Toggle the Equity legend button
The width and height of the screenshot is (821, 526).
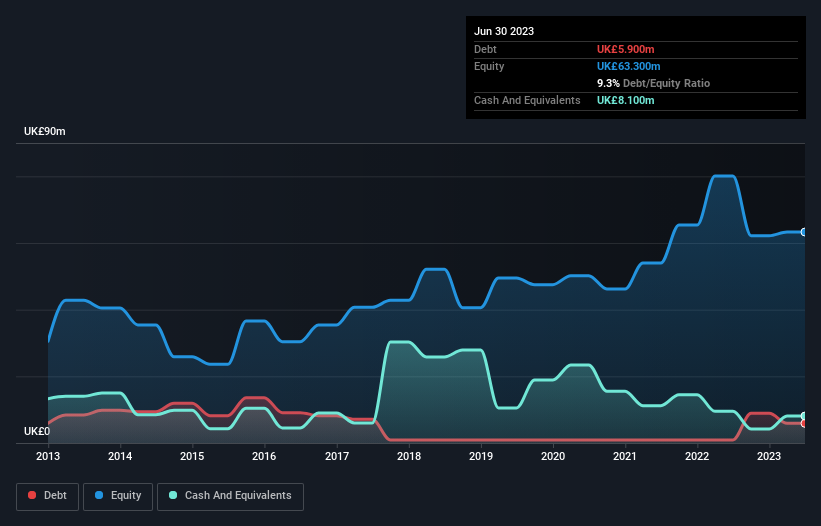(x=118, y=496)
